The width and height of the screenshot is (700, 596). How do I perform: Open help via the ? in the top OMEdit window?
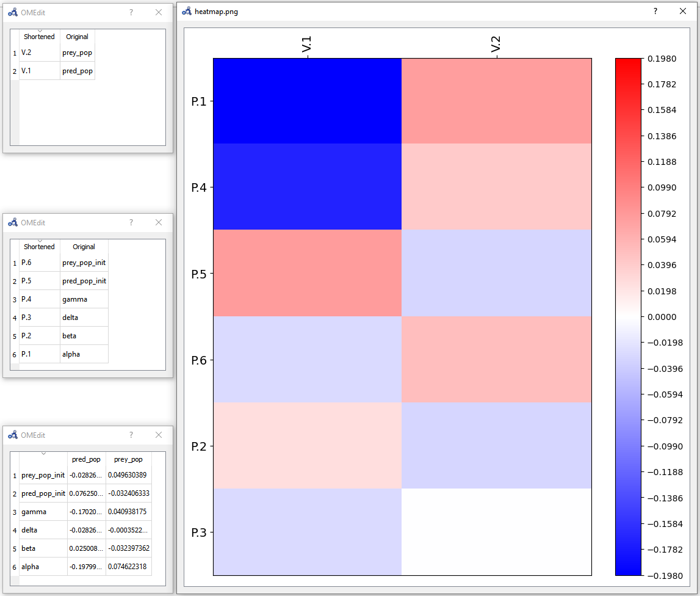131,12
